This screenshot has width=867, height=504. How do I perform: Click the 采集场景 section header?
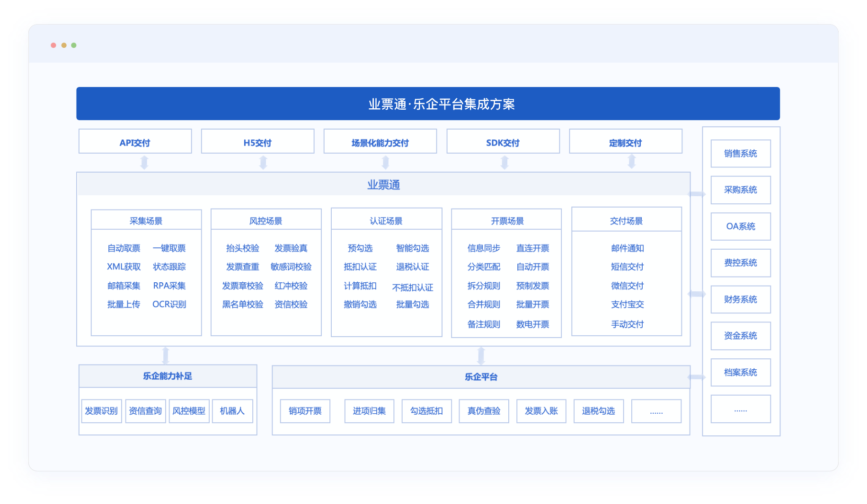[x=146, y=221]
